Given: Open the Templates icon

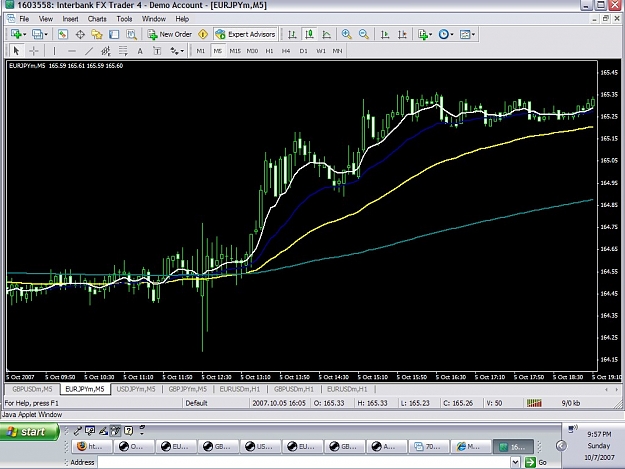Looking at the screenshot, I should coord(465,34).
